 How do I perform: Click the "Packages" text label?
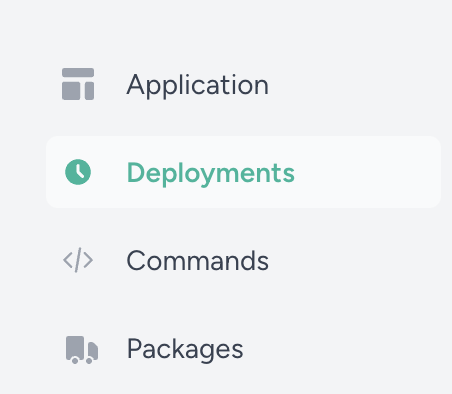(x=185, y=349)
